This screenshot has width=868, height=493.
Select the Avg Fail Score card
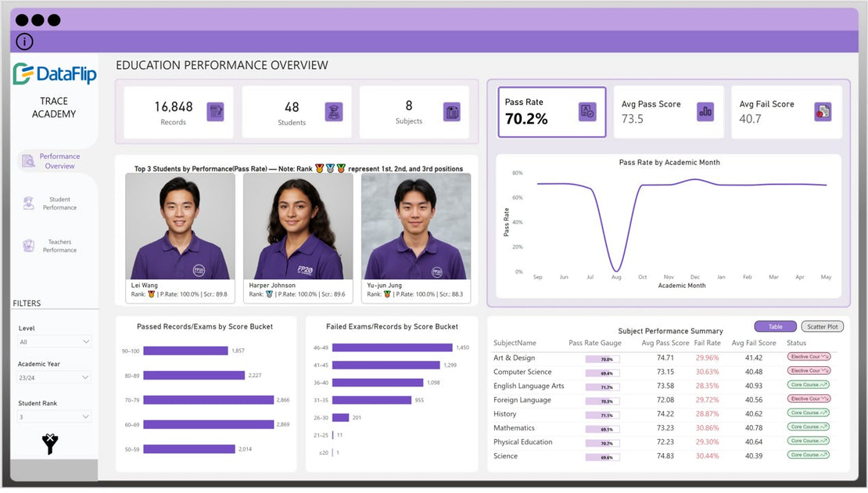point(787,112)
